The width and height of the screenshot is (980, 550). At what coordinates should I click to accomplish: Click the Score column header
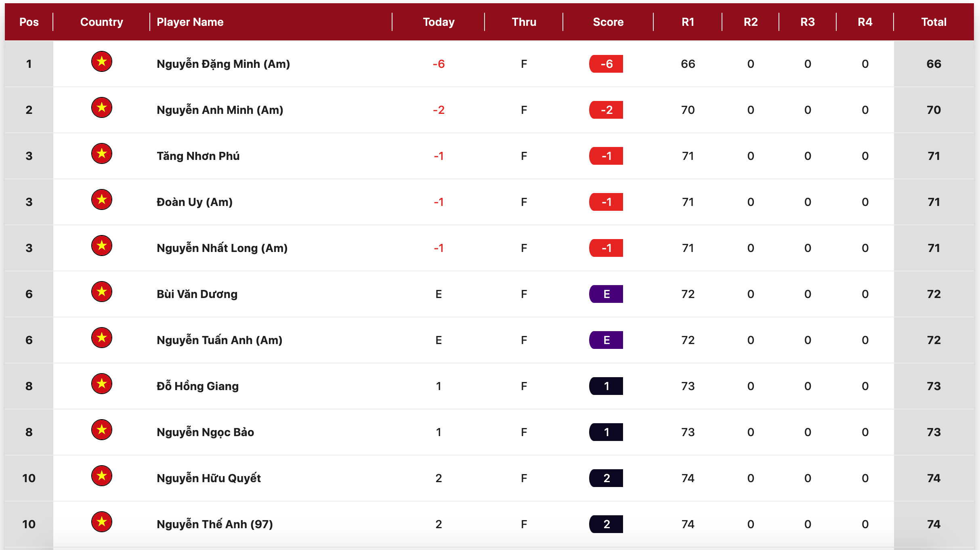(x=608, y=22)
